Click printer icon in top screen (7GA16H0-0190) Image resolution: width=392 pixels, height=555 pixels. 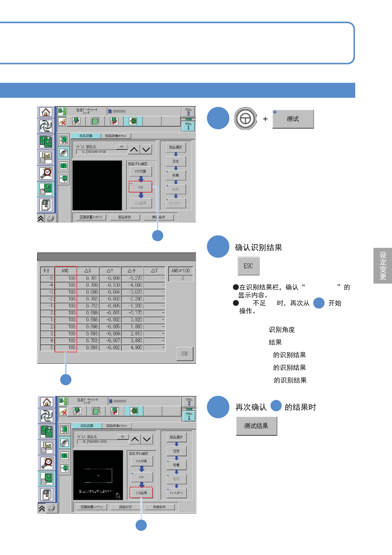click(x=50, y=218)
